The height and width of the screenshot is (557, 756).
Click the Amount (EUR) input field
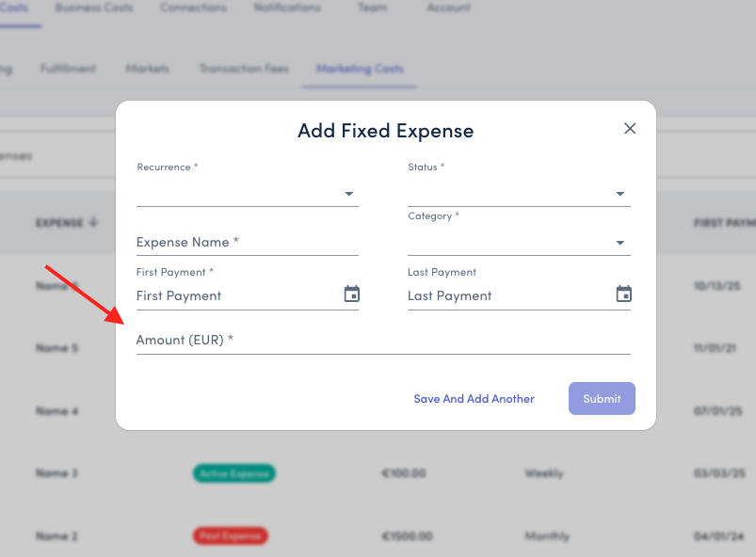click(x=383, y=341)
